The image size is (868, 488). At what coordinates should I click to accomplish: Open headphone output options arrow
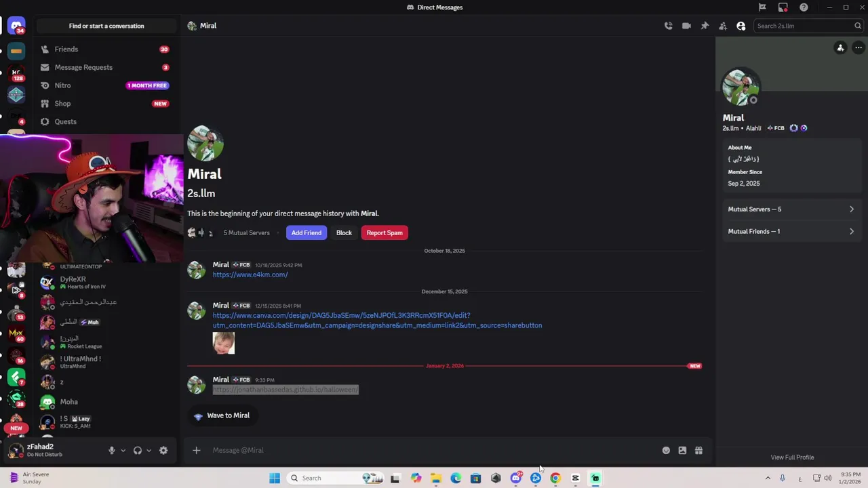(x=149, y=450)
